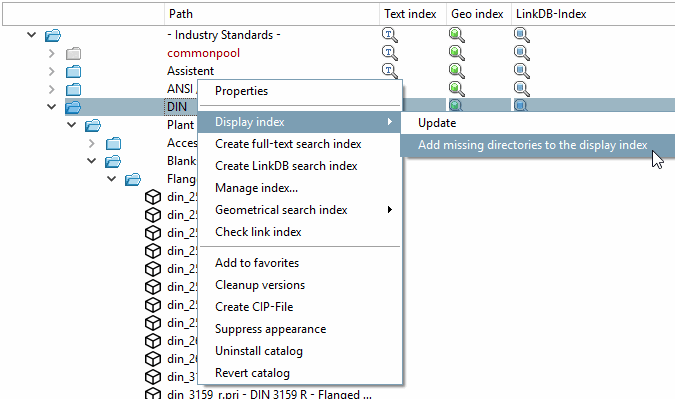This screenshot has width=675, height=399.
Task: Click the grey commonpool folder icon
Action: coord(73,53)
